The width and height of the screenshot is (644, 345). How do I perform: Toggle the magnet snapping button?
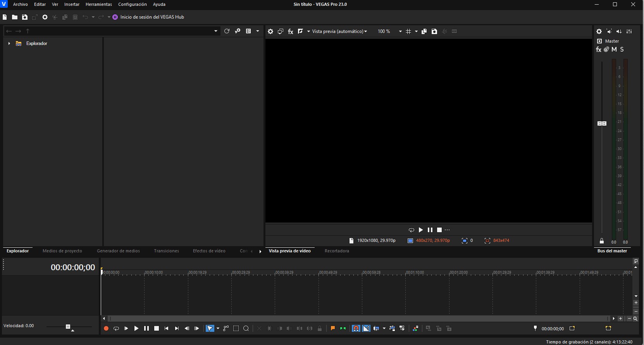(356, 328)
